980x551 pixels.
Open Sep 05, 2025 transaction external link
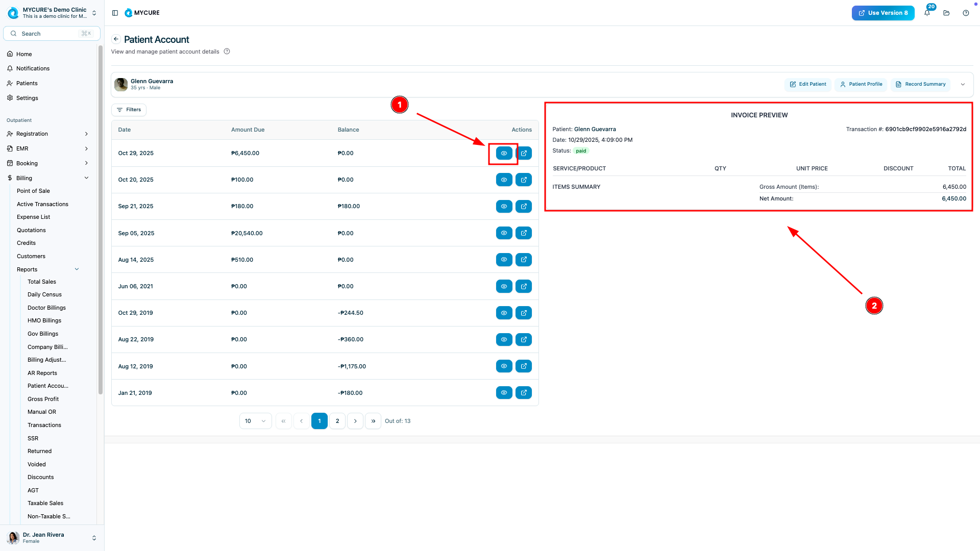click(524, 233)
